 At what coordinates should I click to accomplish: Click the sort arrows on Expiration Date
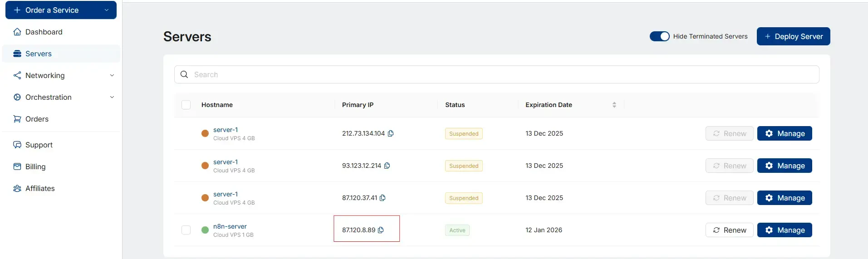point(614,105)
